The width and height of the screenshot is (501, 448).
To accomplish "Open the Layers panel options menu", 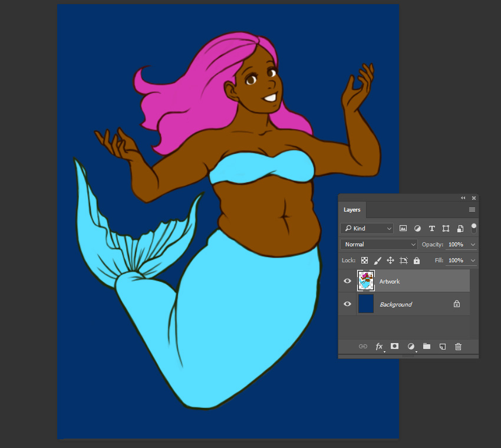I will (472, 210).
